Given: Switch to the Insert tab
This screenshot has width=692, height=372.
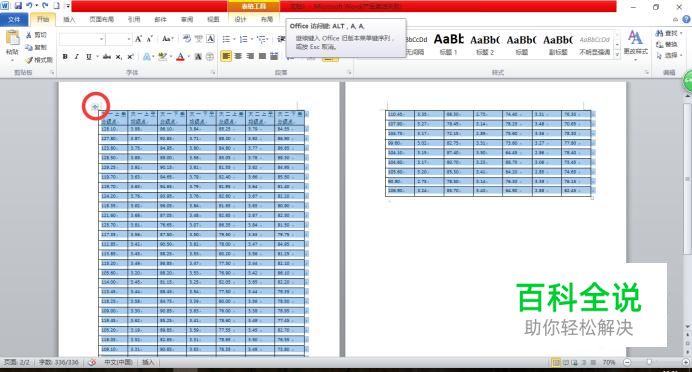Looking at the screenshot, I should (69, 19).
